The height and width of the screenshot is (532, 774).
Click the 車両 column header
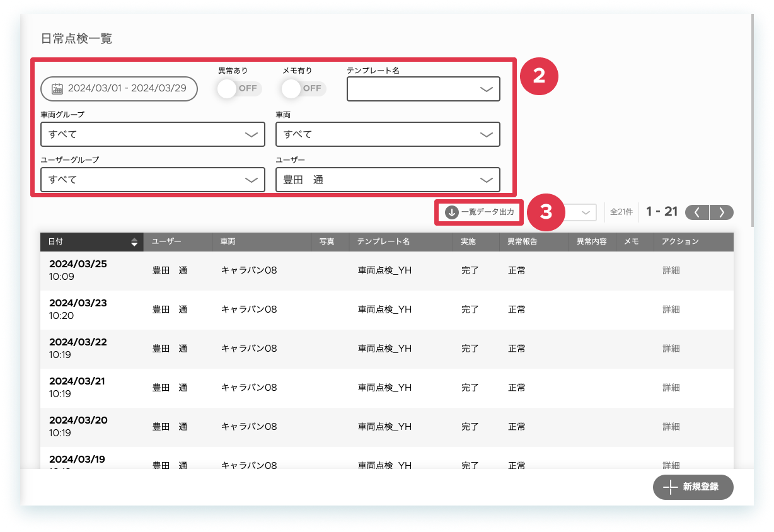[x=262, y=242]
